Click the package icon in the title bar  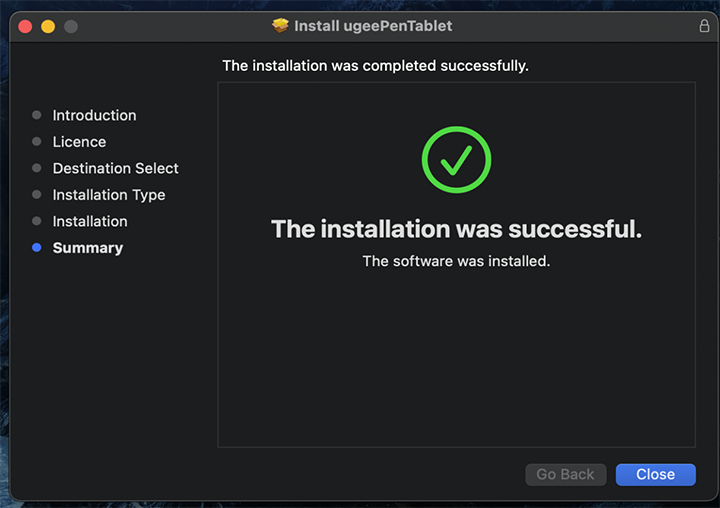tap(280, 26)
